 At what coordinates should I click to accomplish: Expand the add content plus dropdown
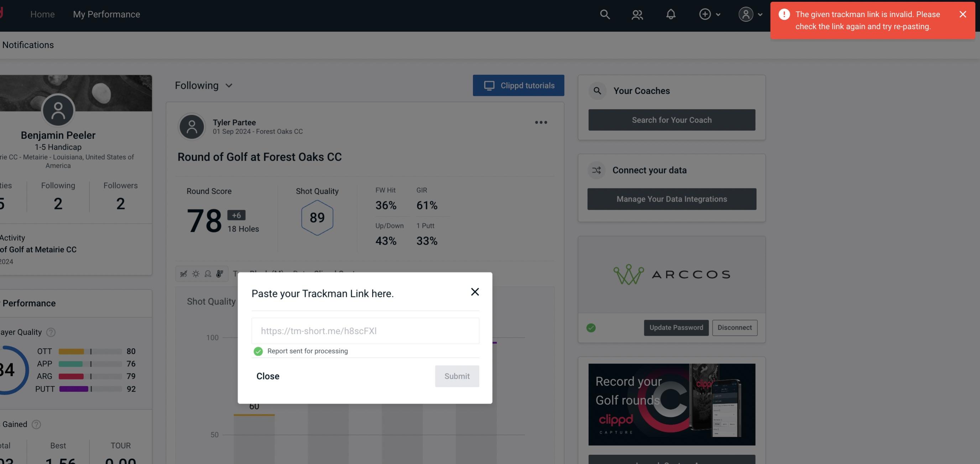pyautogui.click(x=709, y=14)
